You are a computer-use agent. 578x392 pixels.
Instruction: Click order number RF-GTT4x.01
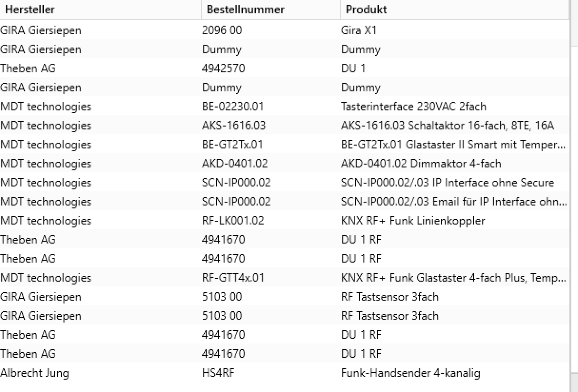(x=233, y=278)
